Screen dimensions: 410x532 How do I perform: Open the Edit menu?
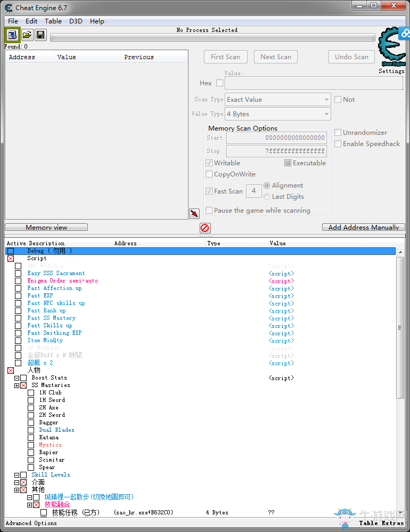31,21
